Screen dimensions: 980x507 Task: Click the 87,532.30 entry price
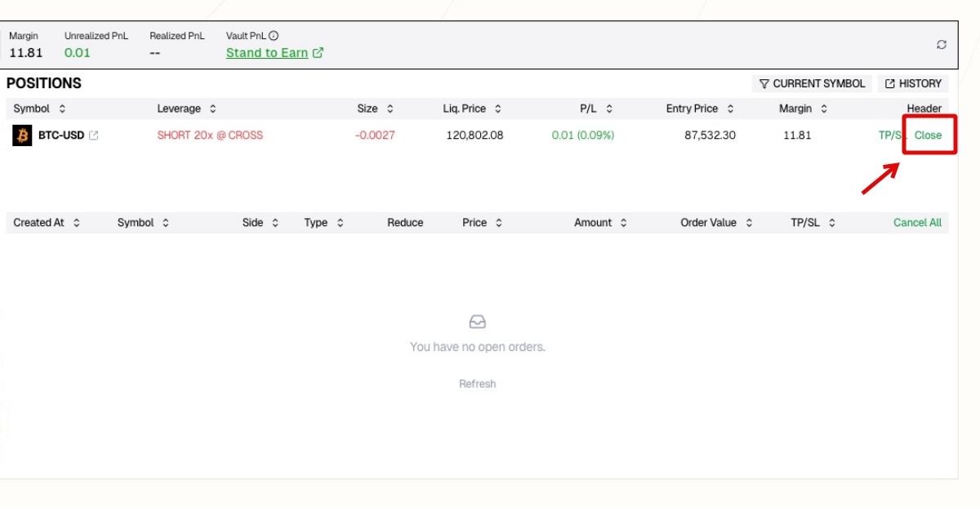[x=710, y=136]
